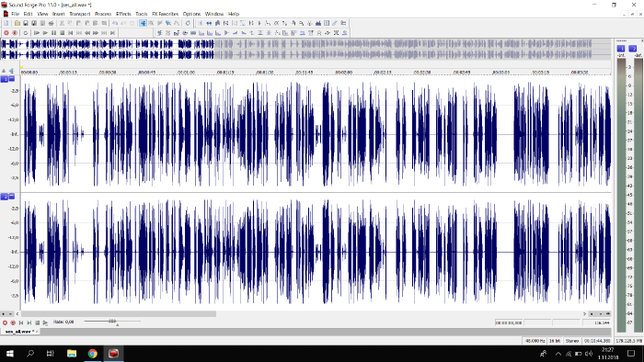Click the Pause button in transport toolbar
Image resolution: width=644 pixels, height=362 pixels.
tap(53, 33)
